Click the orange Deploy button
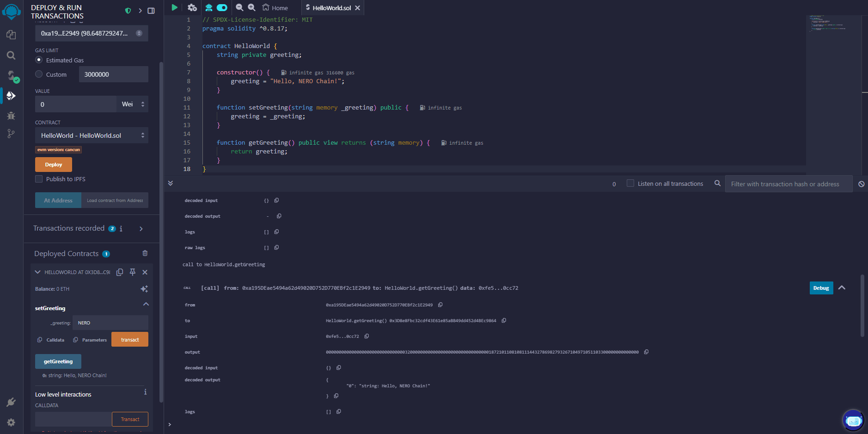 tap(54, 165)
